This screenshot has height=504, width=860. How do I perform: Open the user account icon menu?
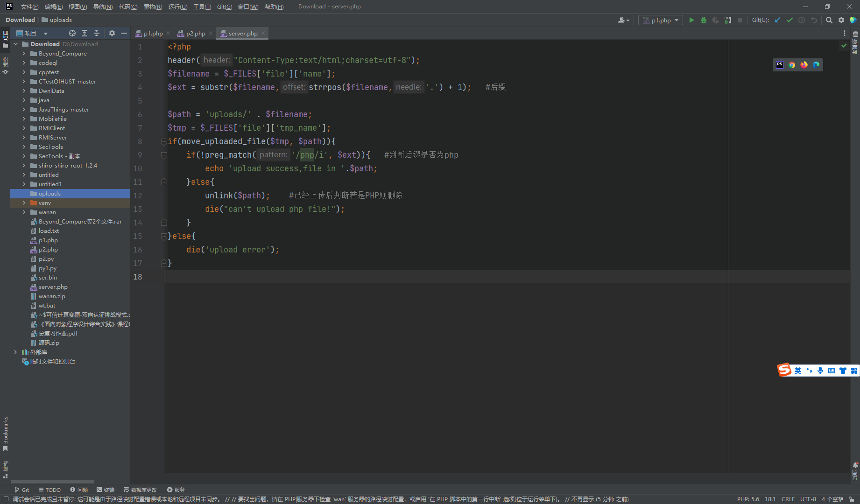tap(623, 20)
